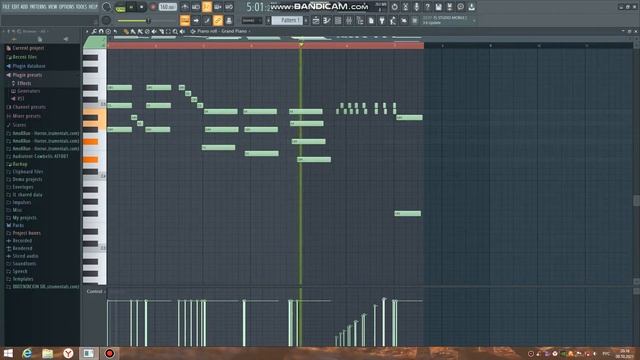Click the microphone audio recording icon

pyautogui.click(x=416, y=7)
